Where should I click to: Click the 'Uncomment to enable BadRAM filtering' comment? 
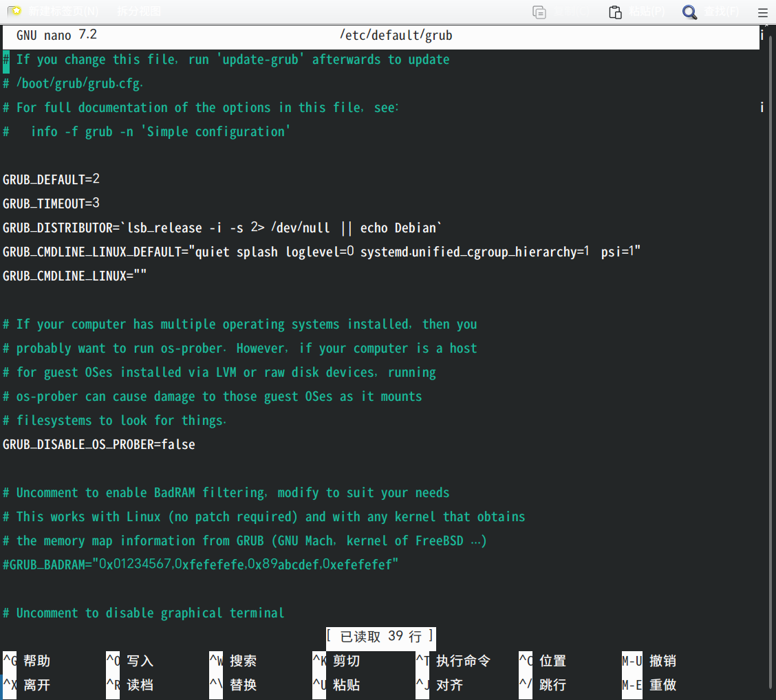click(226, 492)
